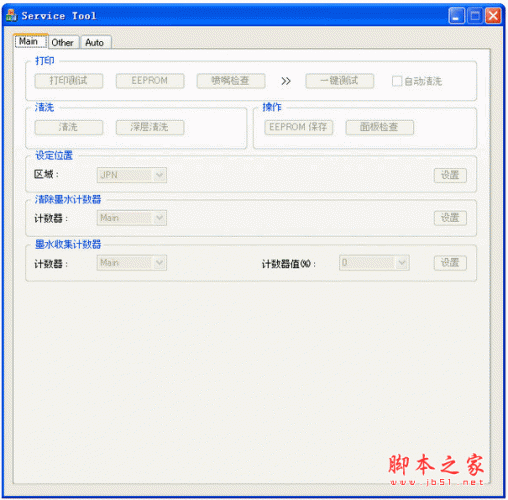The width and height of the screenshot is (508, 500).
Task: Open the Auto tab
Action: coord(95,42)
